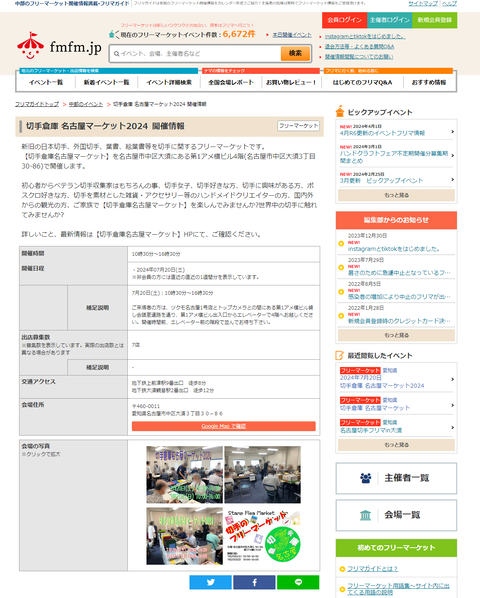Enlarge the bottom-left venue photo

click(185, 536)
